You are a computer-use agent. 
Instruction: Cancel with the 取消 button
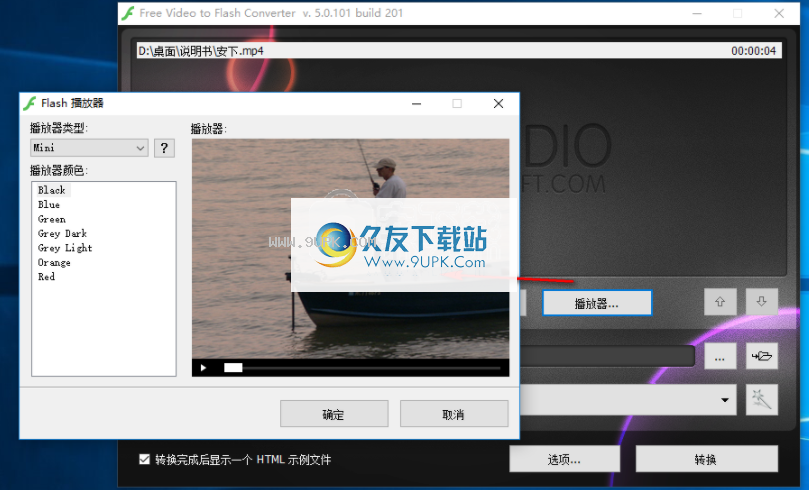(x=454, y=414)
